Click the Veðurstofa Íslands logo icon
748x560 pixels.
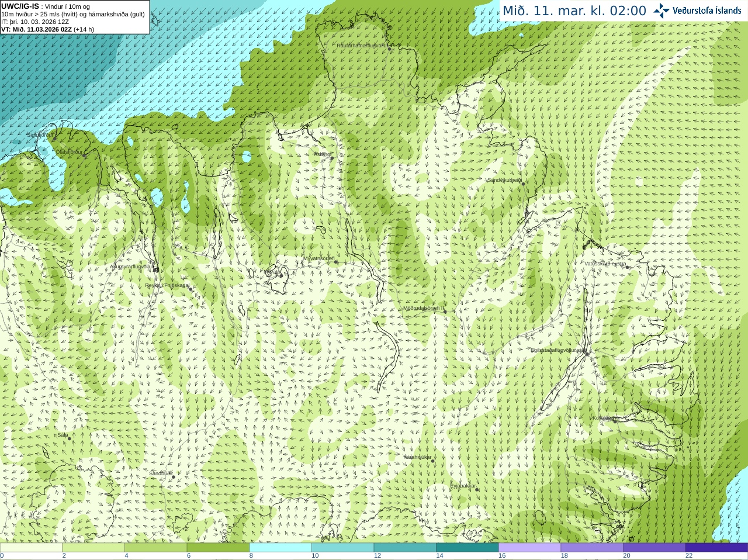pos(661,11)
